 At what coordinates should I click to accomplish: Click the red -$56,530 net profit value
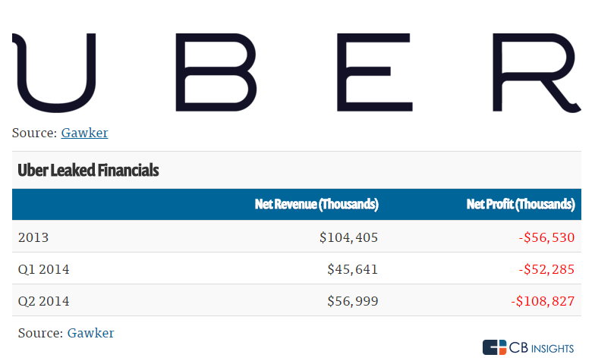546,237
